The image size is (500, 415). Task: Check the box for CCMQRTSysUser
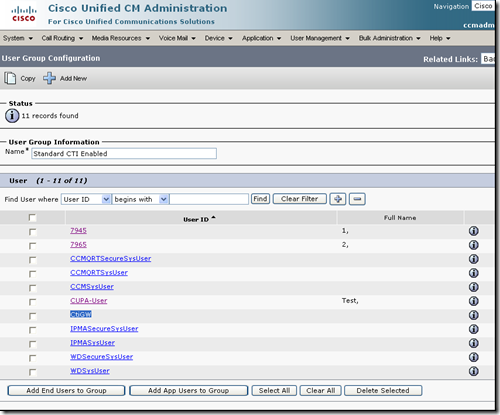click(x=32, y=274)
